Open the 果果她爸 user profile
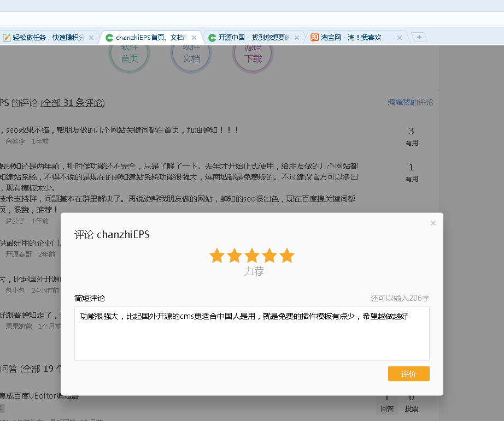Image resolution: width=504 pixels, height=421 pixels. [19, 327]
